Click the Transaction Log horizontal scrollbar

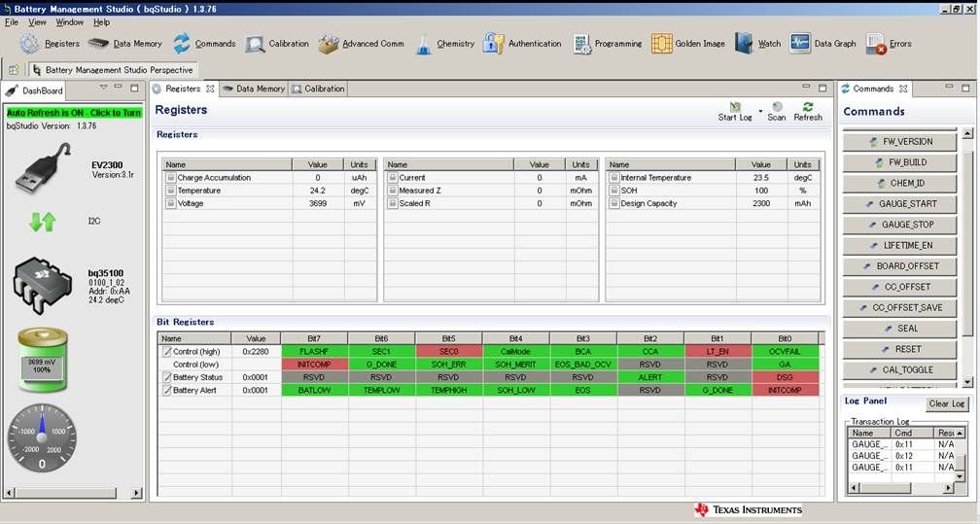point(900,488)
